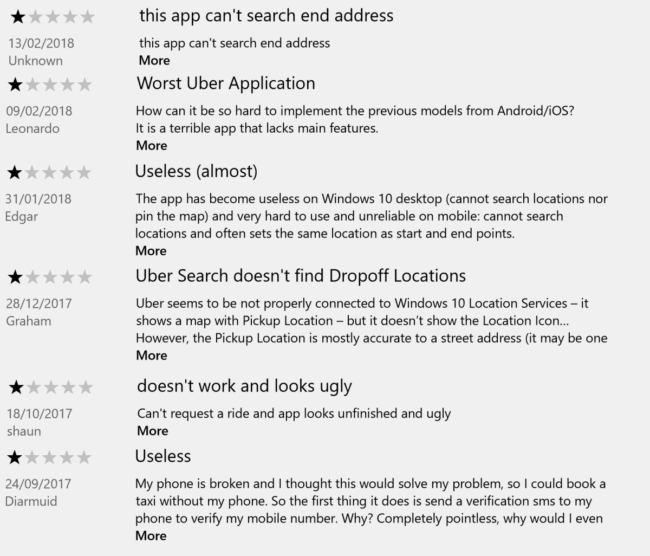Click the star rating of Leonardo's review
The width and height of the screenshot is (650, 556).
tap(50, 85)
